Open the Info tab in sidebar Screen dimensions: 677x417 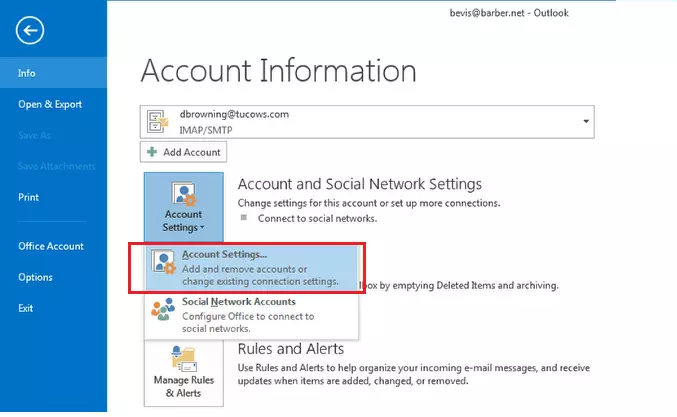click(54, 73)
